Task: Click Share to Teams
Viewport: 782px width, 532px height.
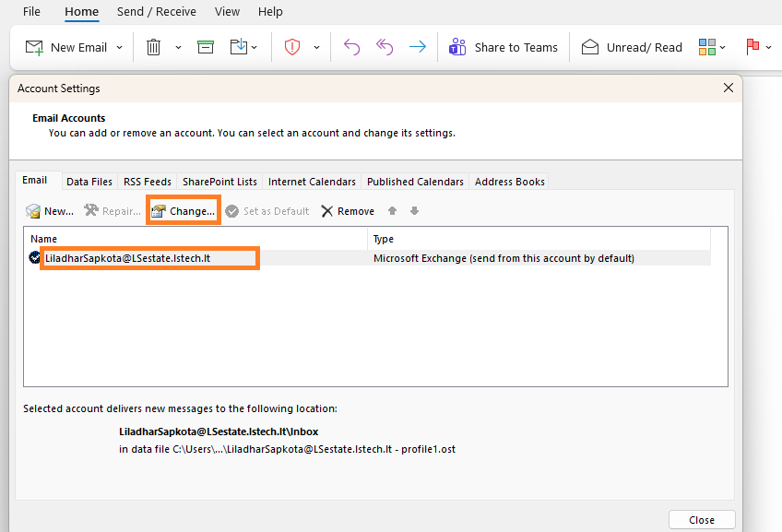Action: [x=504, y=47]
